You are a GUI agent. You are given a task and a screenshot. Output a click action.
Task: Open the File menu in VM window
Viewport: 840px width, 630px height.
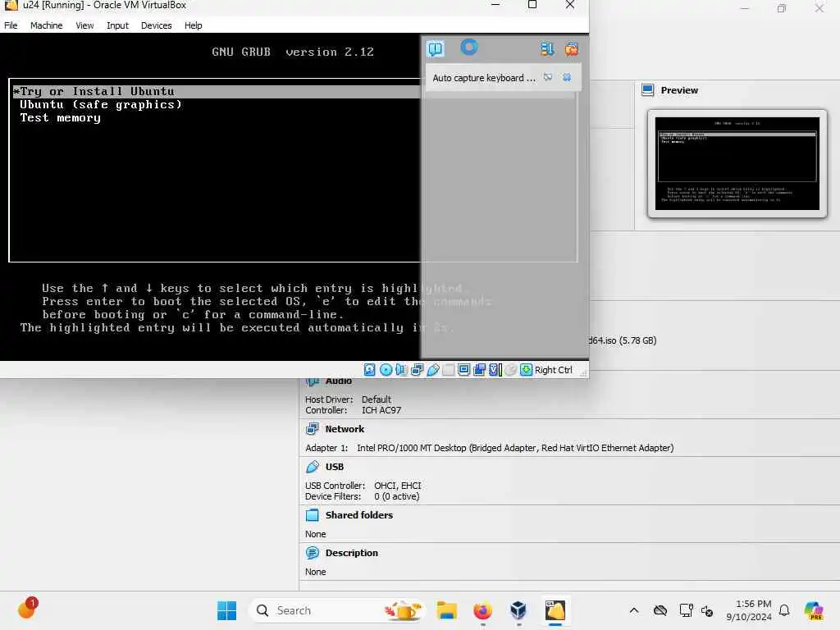click(11, 25)
